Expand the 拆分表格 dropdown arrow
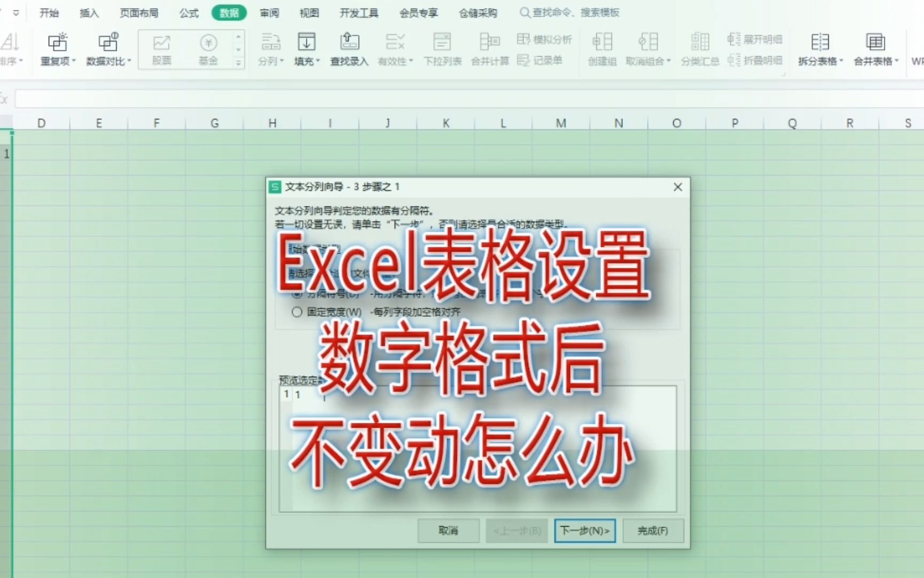The image size is (924, 578). click(841, 62)
